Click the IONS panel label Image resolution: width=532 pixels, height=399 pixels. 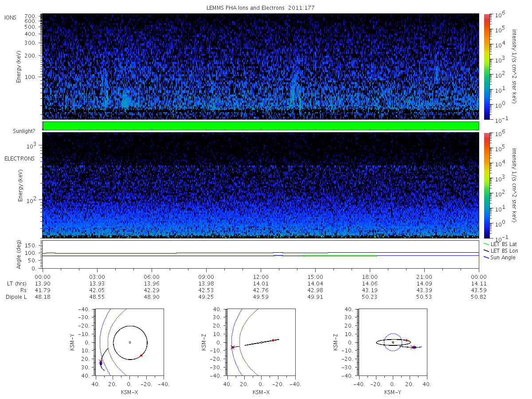[11, 18]
